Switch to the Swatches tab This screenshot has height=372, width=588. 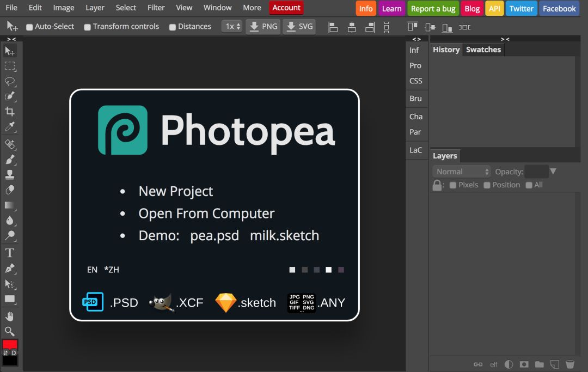(483, 50)
